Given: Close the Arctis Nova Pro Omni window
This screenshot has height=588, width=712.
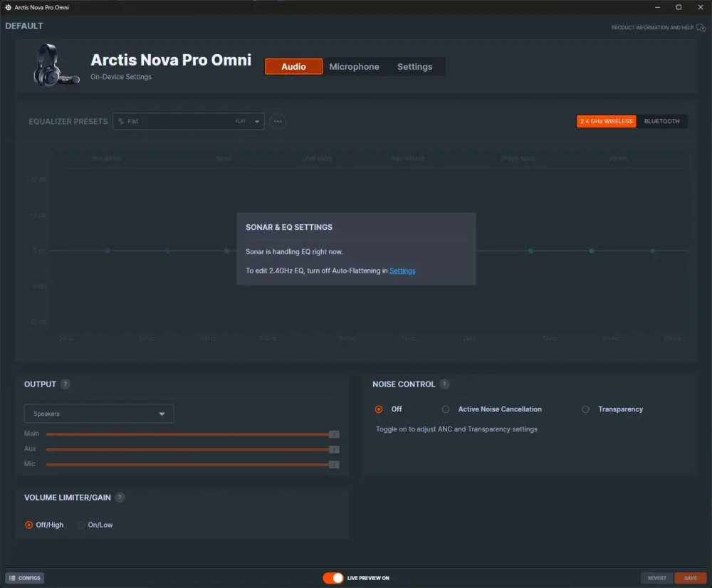Looking at the screenshot, I should coord(701,7).
